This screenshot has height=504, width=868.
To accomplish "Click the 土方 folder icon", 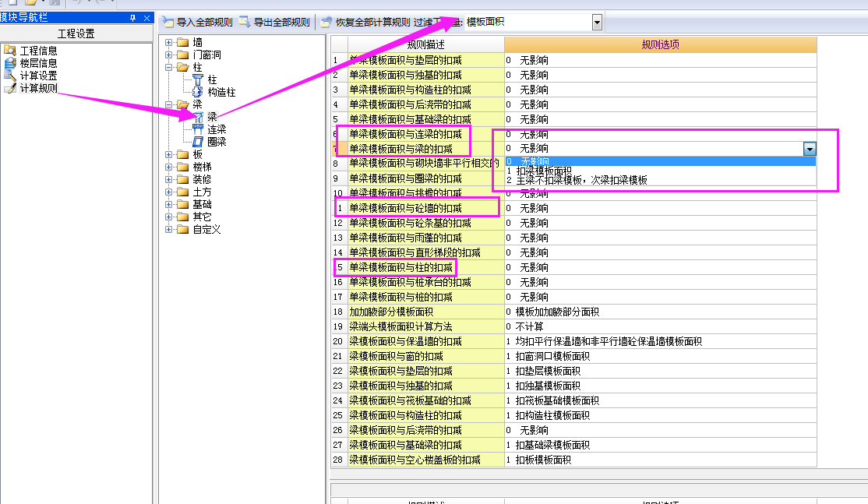I will point(182,192).
